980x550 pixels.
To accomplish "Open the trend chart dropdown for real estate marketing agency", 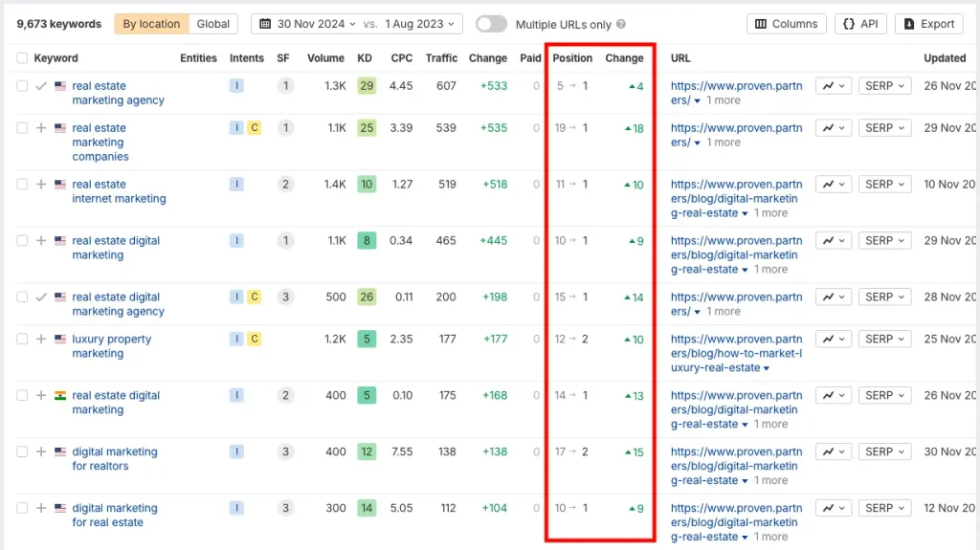I will (834, 86).
